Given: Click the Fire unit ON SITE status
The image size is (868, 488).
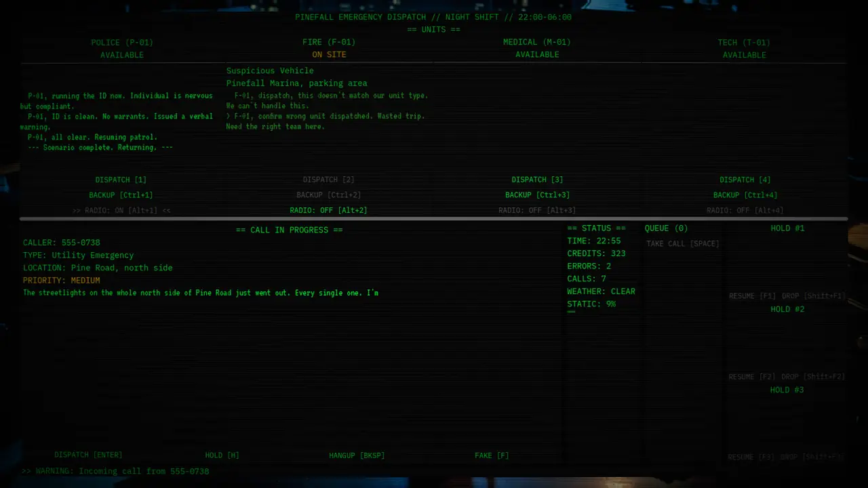Looking at the screenshot, I should click(329, 55).
